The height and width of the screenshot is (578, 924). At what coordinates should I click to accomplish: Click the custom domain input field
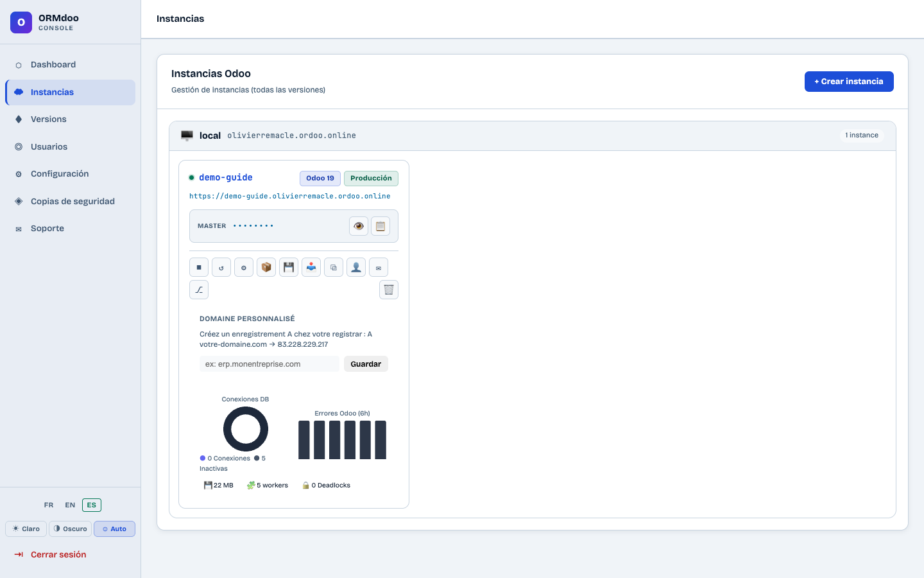[269, 364]
